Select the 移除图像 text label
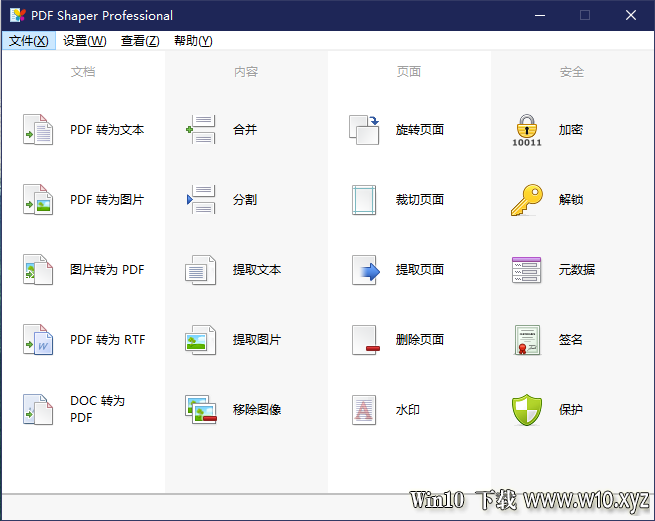The height and width of the screenshot is (521, 655). [x=257, y=409]
